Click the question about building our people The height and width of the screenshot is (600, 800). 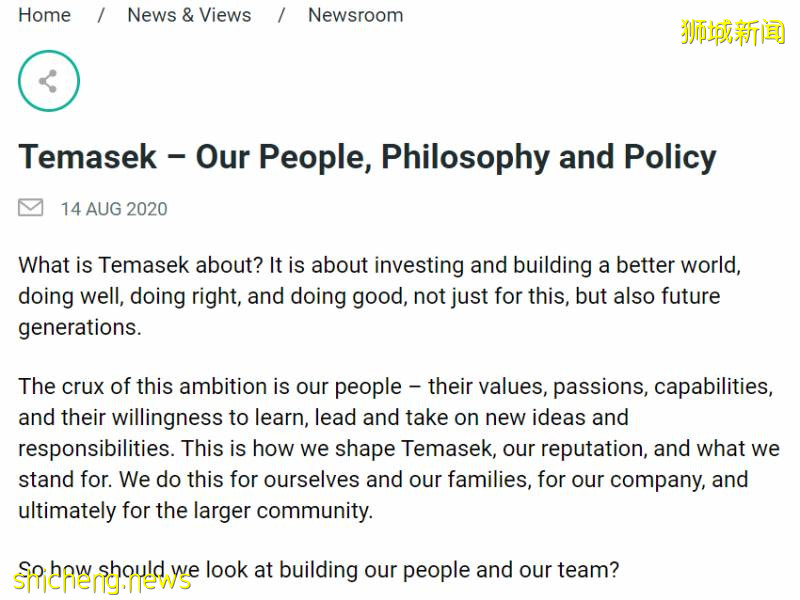point(319,571)
